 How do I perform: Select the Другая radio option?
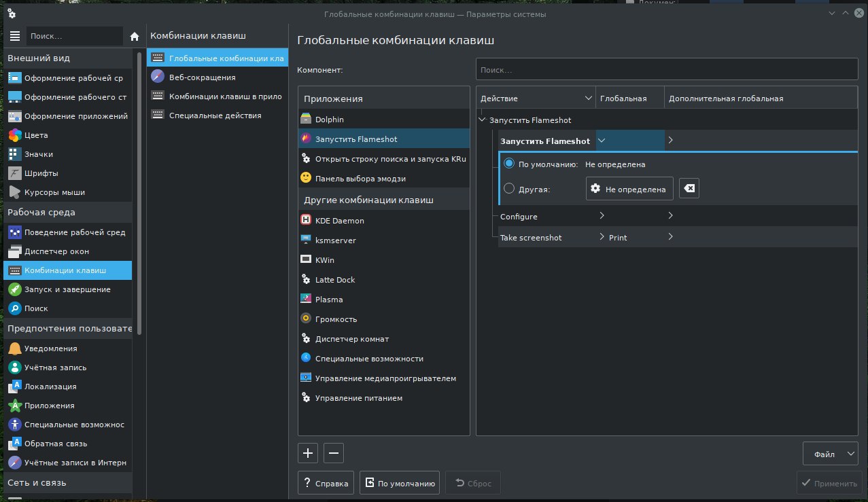coord(508,190)
